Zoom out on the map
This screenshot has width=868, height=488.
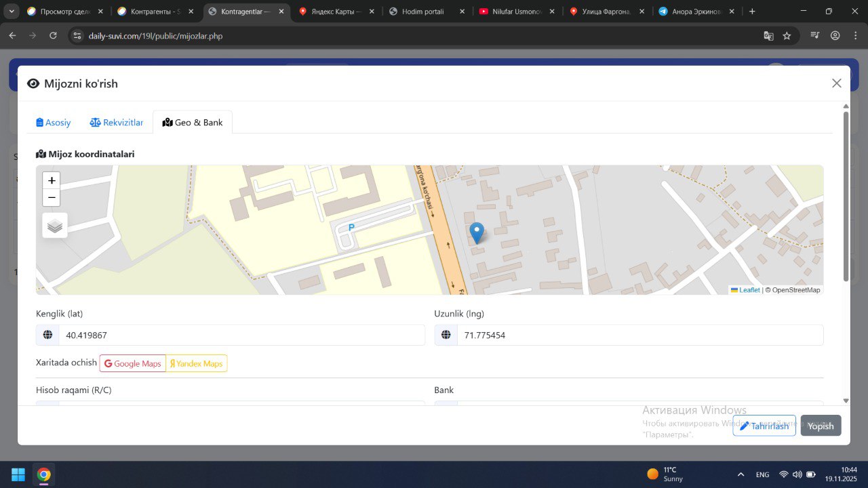(52, 198)
